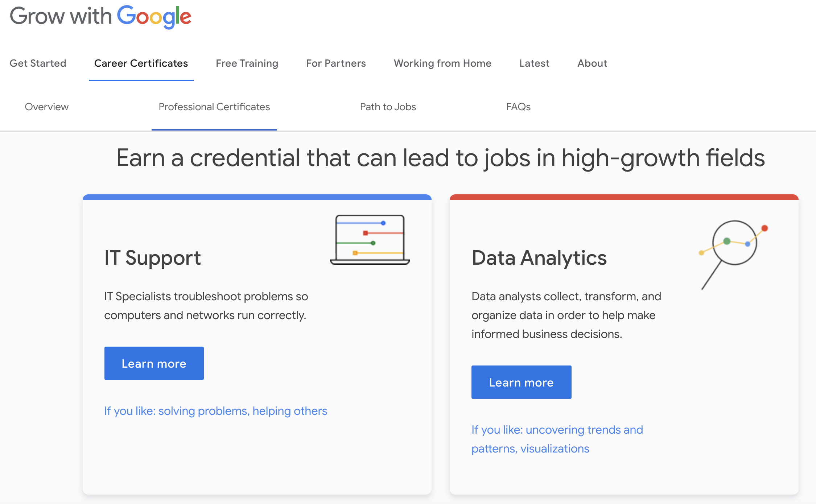Viewport: 816px width, 504px height.
Task: Click Learn more under IT Support
Action: (x=154, y=363)
